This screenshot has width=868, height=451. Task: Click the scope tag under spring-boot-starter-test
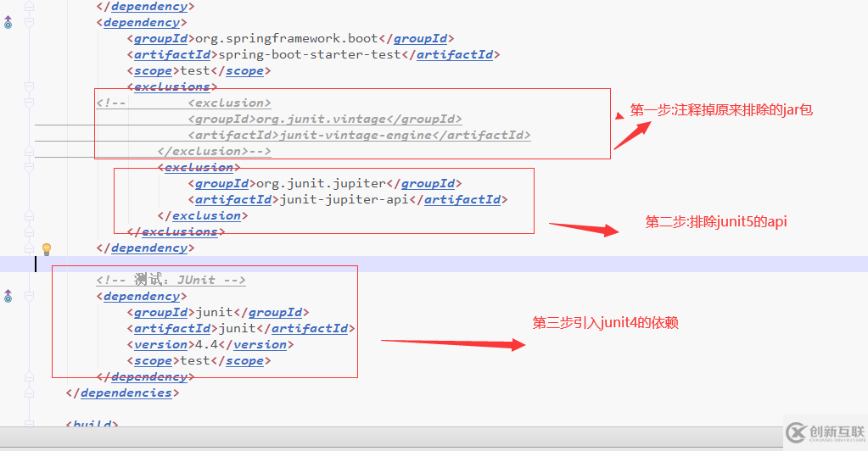click(x=199, y=71)
